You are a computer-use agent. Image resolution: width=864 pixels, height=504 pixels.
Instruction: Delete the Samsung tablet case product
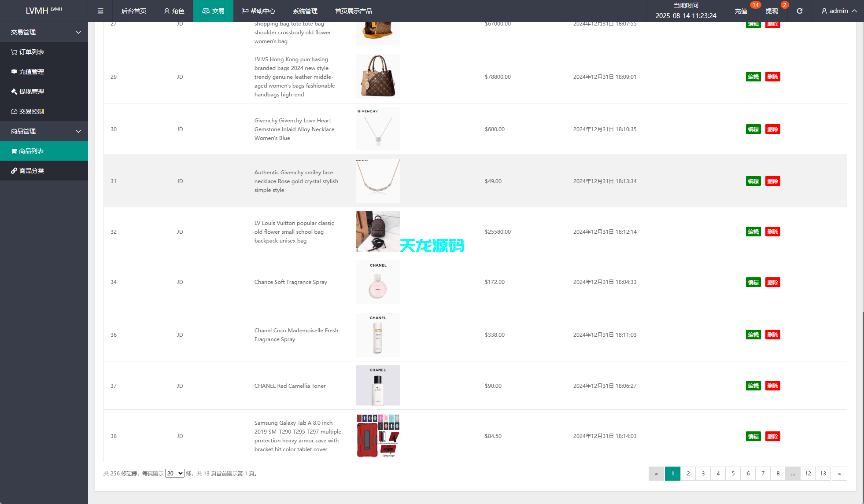pyautogui.click(x=772, y=436)
